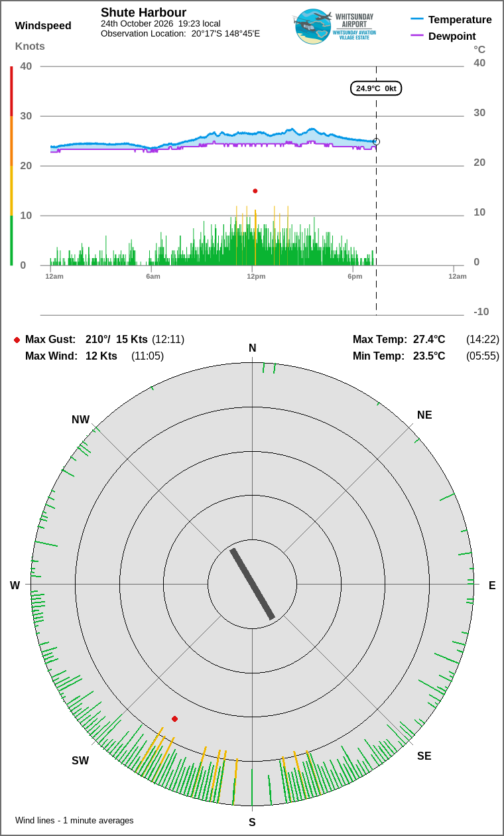Click the SE compass label
The width and height of the screenshot is (504, 836).
point(424,756)
